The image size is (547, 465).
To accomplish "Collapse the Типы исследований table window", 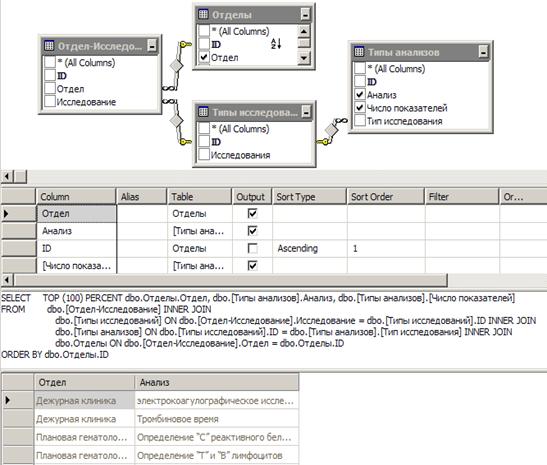I will [306, 112].
